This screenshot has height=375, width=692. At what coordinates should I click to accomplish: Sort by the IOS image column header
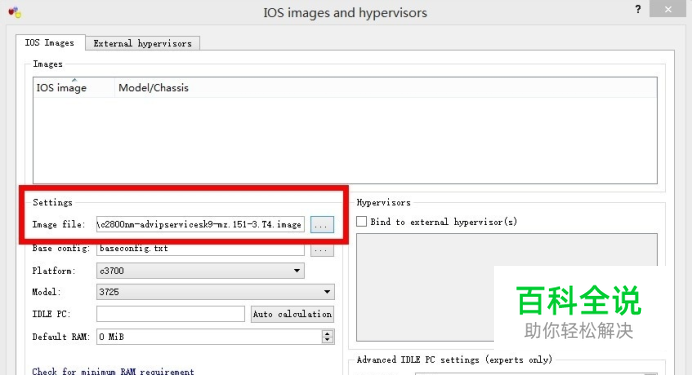click(x=74, y=88)
